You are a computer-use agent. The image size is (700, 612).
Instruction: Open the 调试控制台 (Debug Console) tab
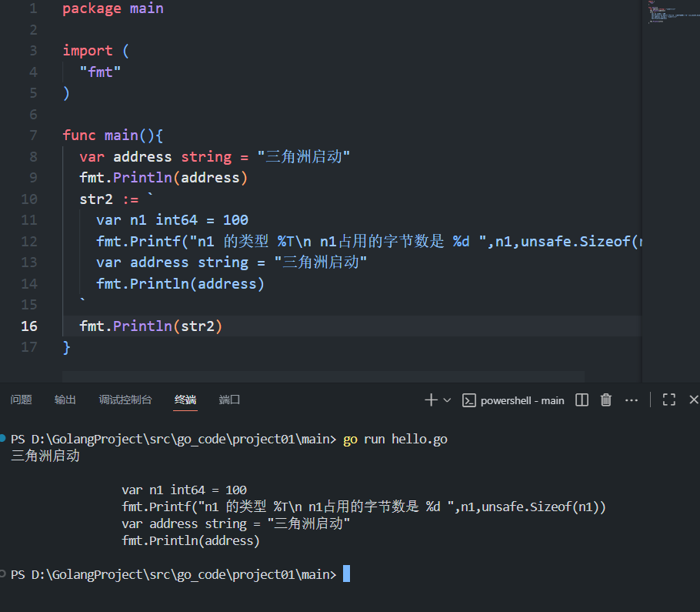point(125,400)
